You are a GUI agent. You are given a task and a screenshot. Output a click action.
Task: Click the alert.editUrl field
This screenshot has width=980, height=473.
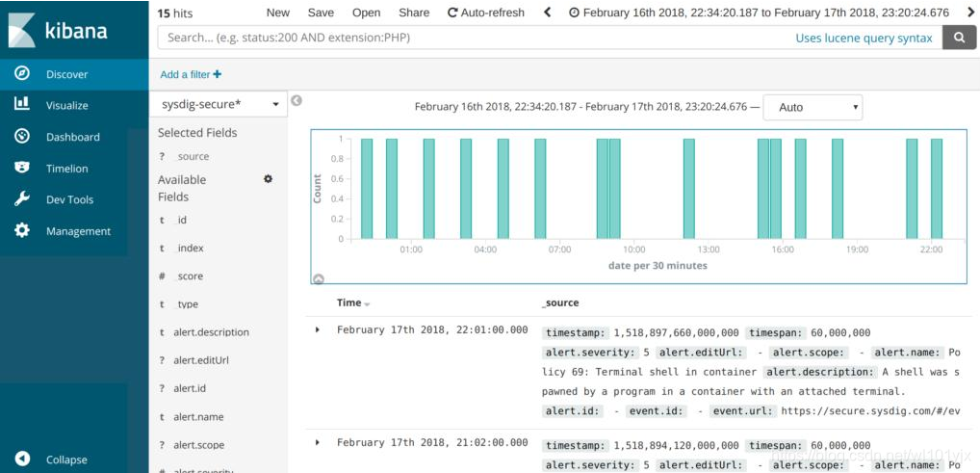[x=201, y=360]
